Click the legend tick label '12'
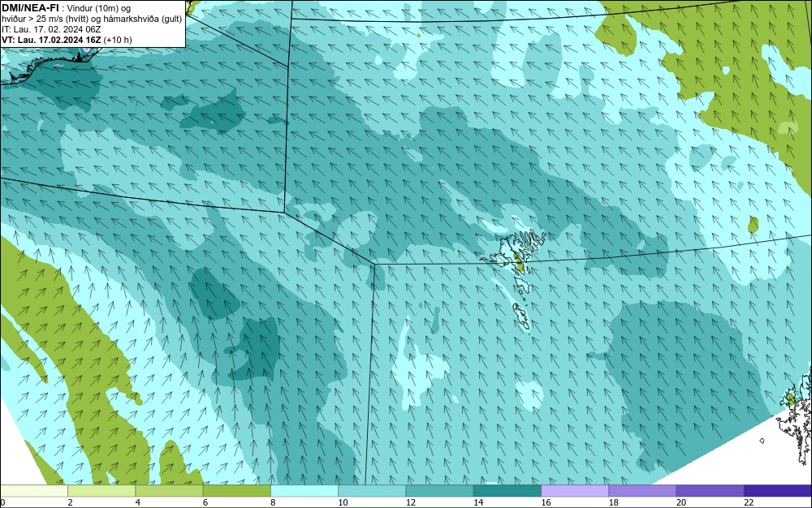The height and width of the screenshot is (508, 812). tap(410, 502)
